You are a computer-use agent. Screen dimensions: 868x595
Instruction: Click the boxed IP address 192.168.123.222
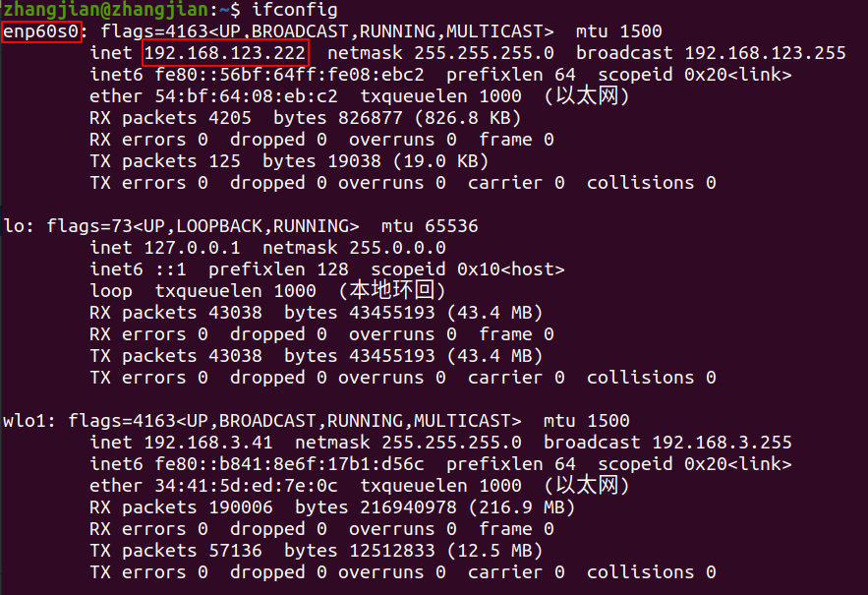tap(225, 53)
